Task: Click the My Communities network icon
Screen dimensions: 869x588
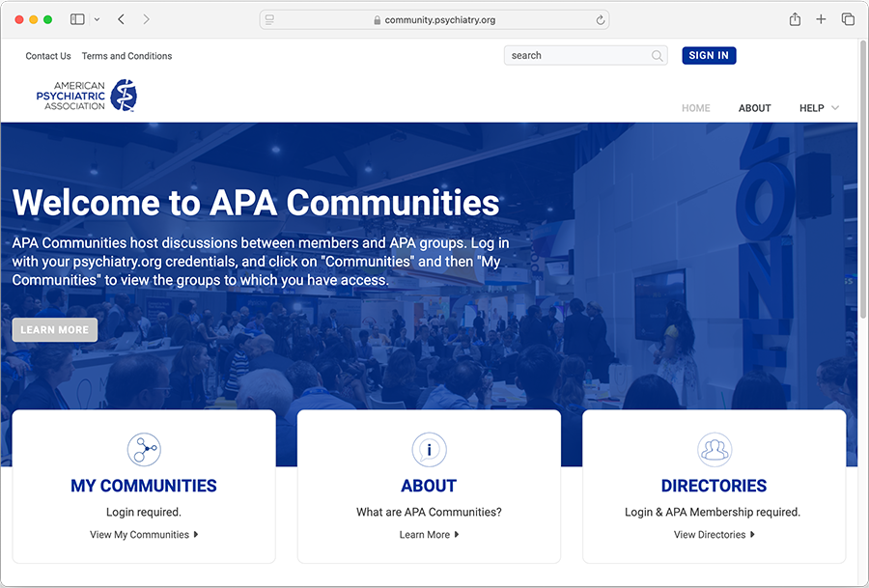Action: 144,450
